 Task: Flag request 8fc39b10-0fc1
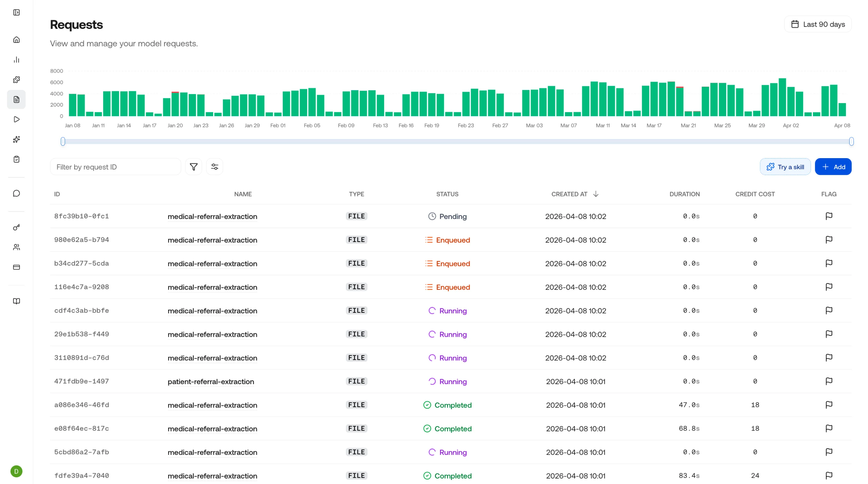point(829,216)
